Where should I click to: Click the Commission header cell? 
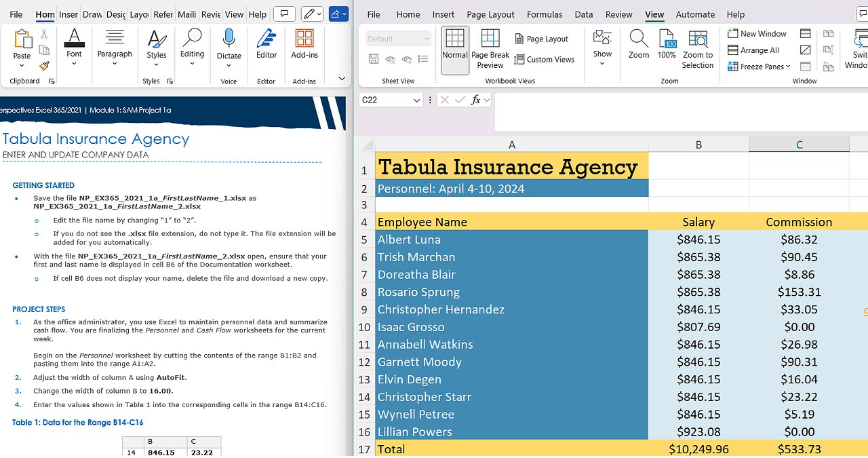pos(799,222)
